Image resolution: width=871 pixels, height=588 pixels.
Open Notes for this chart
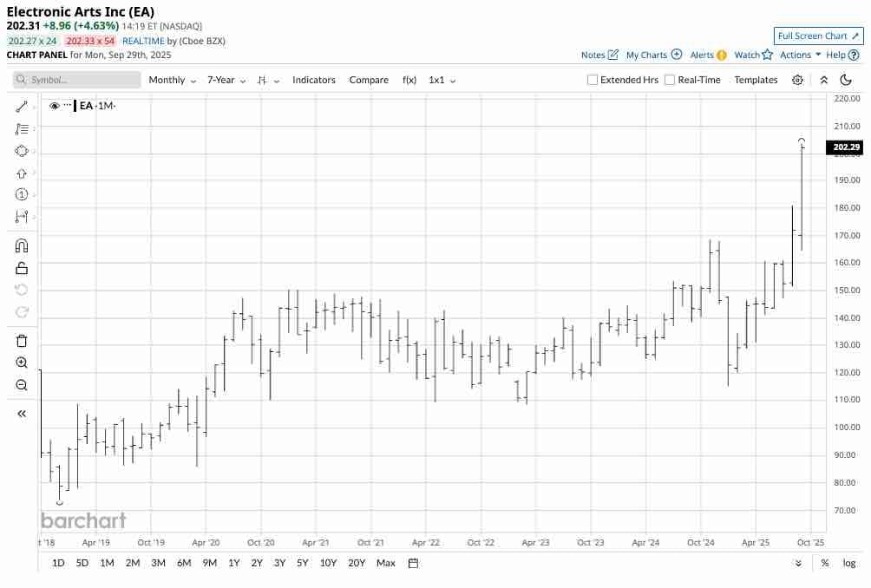pos(599,55)
